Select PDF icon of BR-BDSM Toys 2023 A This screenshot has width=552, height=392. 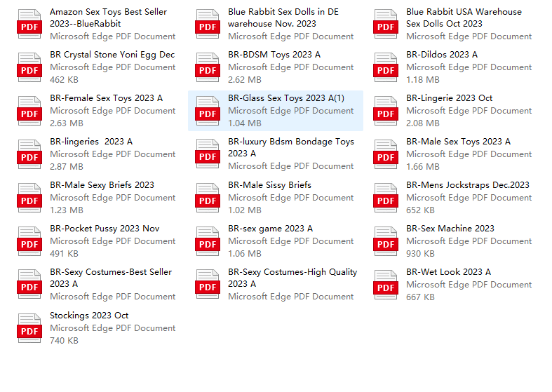click(208, 67)
